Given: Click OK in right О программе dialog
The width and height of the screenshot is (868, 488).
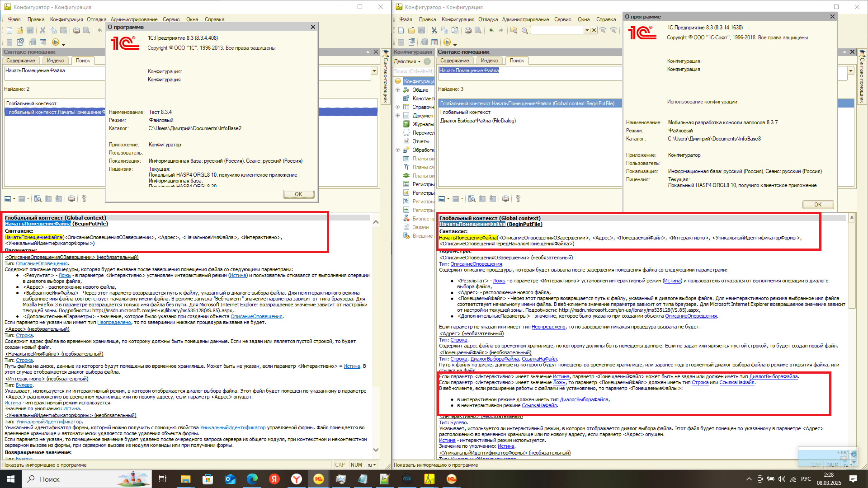Looking at the screenshot, I should point(818,205).
